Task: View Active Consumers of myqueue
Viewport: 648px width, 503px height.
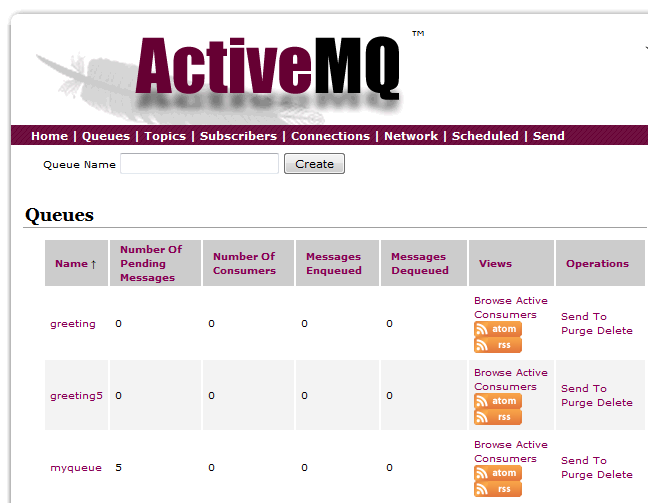Action: click(511, 451)
